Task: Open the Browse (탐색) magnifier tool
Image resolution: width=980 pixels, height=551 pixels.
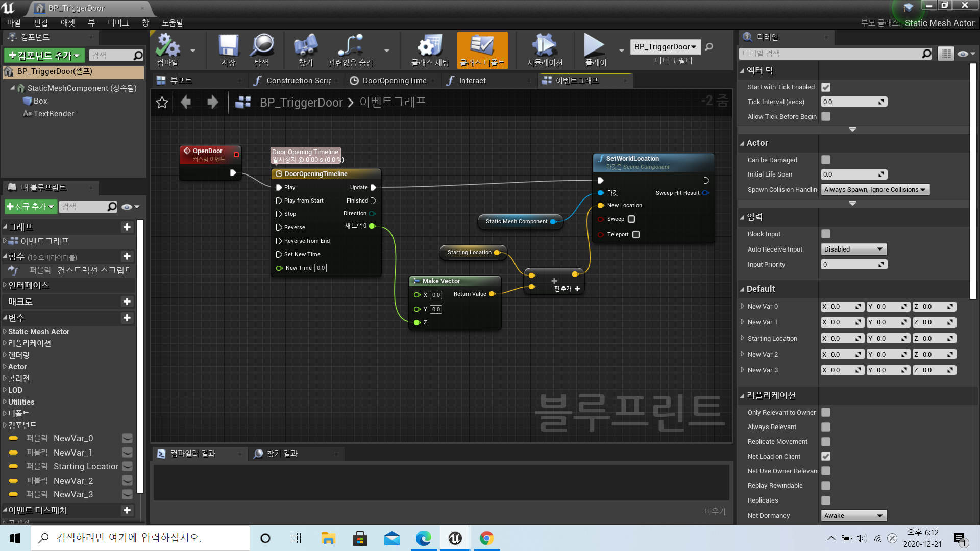Action: click(x=261, y=50)
